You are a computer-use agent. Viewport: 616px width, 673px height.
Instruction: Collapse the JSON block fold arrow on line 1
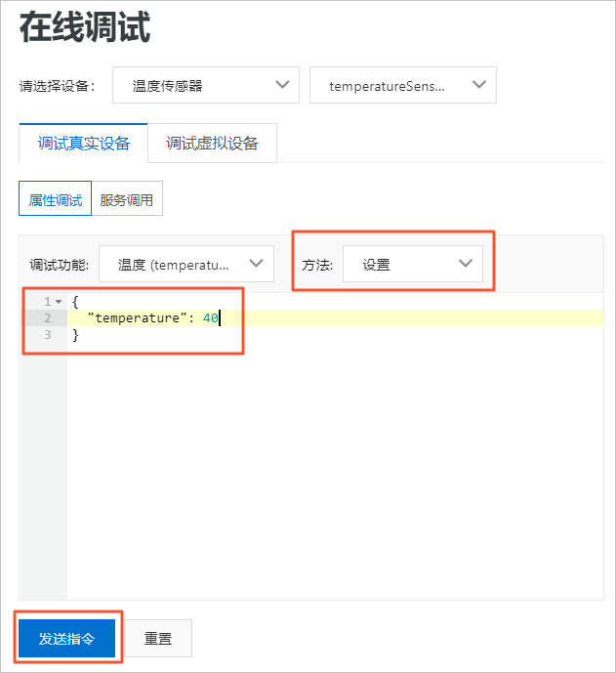[x=59, y=301]
